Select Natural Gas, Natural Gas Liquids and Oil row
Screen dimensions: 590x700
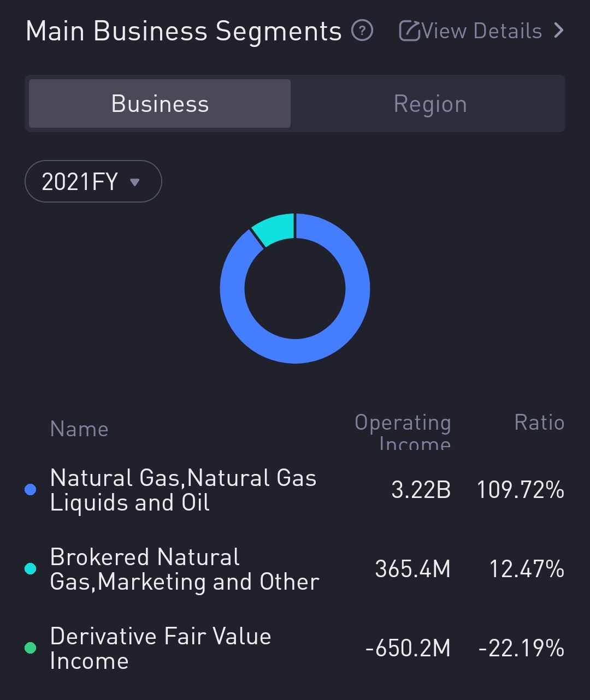[x=183, y=490]
